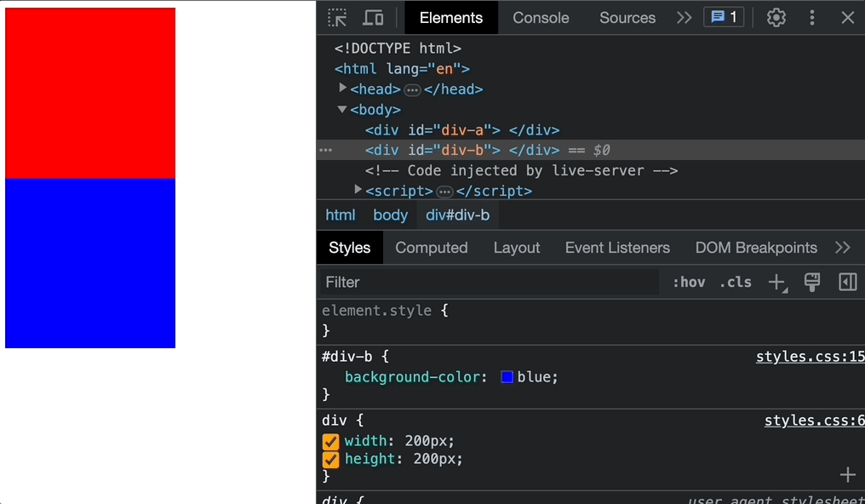
Task: Collapse the body element node
Action: (x=342, y=109)
